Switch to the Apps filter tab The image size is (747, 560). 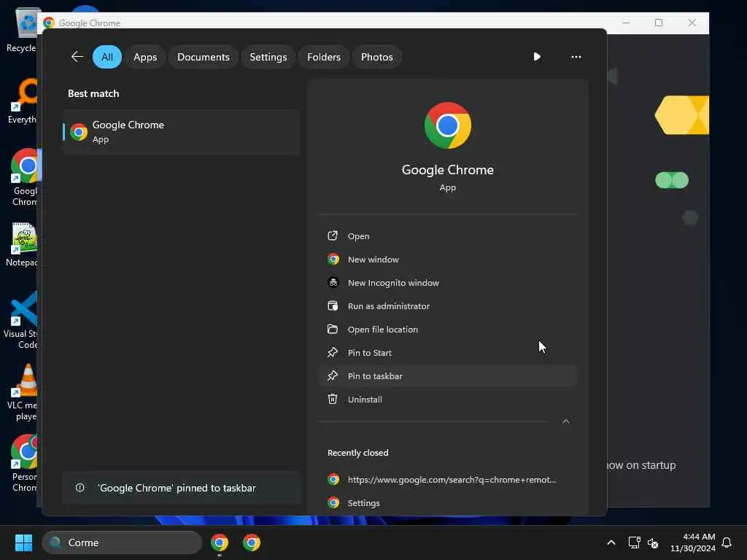145,57
